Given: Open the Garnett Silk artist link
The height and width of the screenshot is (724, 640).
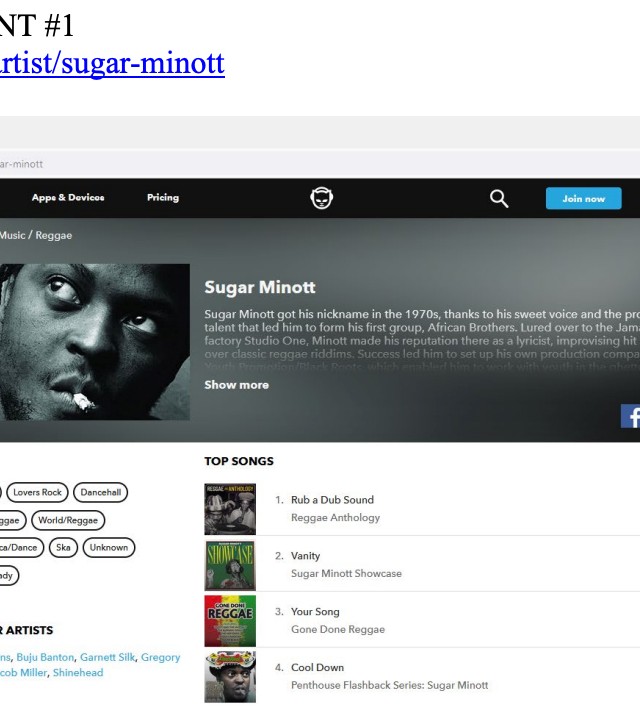Looking at the screenshot, I should point(106,657).
